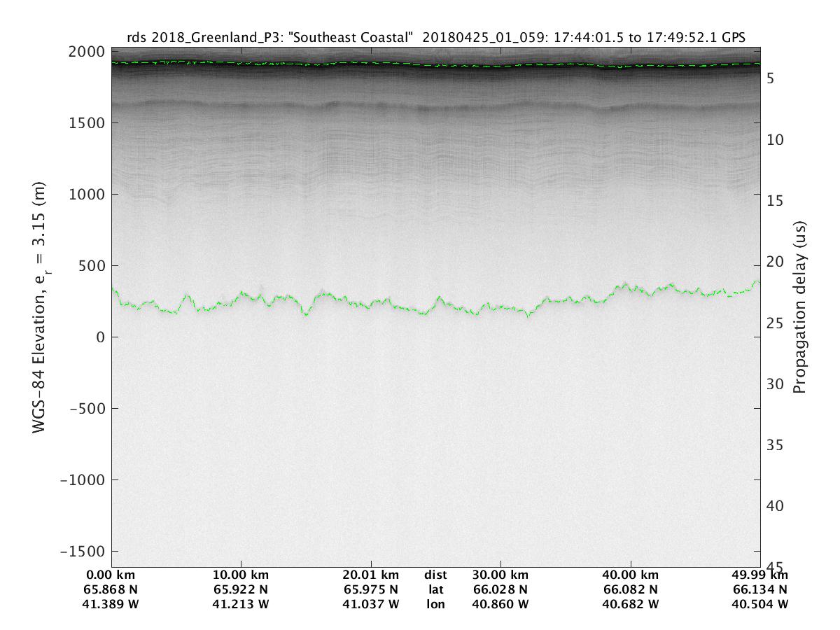Screen dimensions: 840x630
Task: Click the "dist" row label below the plot
Action: (435, 575)
